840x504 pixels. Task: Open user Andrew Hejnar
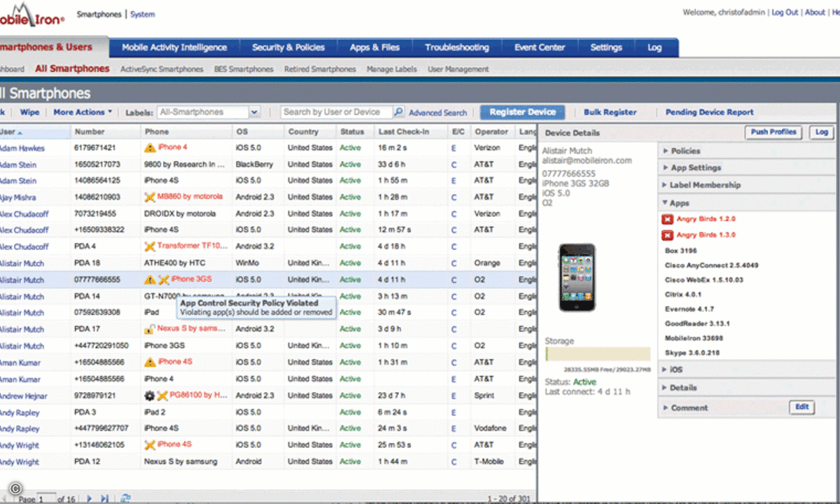coord(24,395)
